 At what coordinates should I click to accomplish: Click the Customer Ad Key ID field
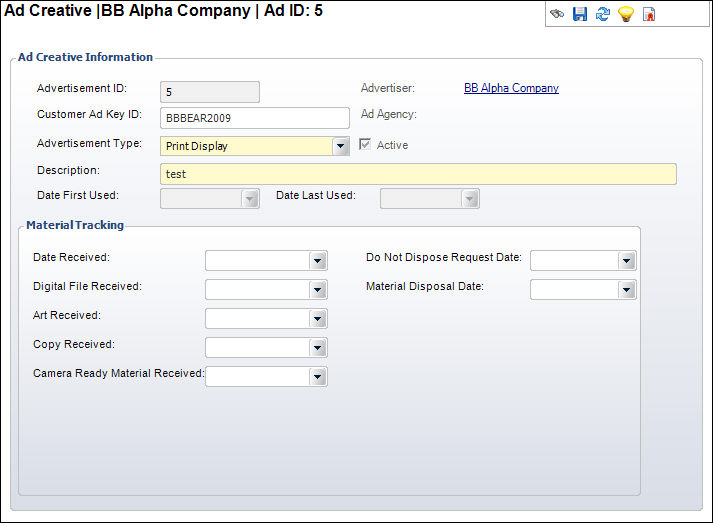pyautogui.click(x=254, y=118)
